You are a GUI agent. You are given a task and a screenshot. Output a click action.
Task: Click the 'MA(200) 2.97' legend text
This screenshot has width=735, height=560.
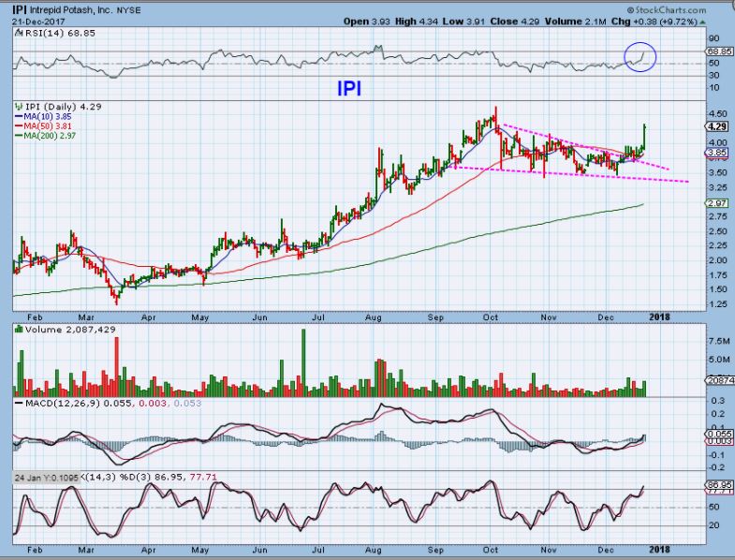coord(51,136)
